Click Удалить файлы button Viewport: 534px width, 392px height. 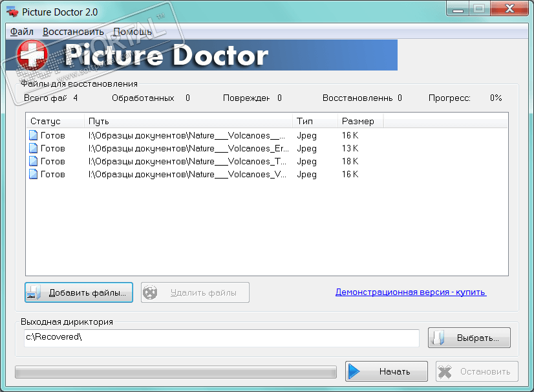point(195,292)
